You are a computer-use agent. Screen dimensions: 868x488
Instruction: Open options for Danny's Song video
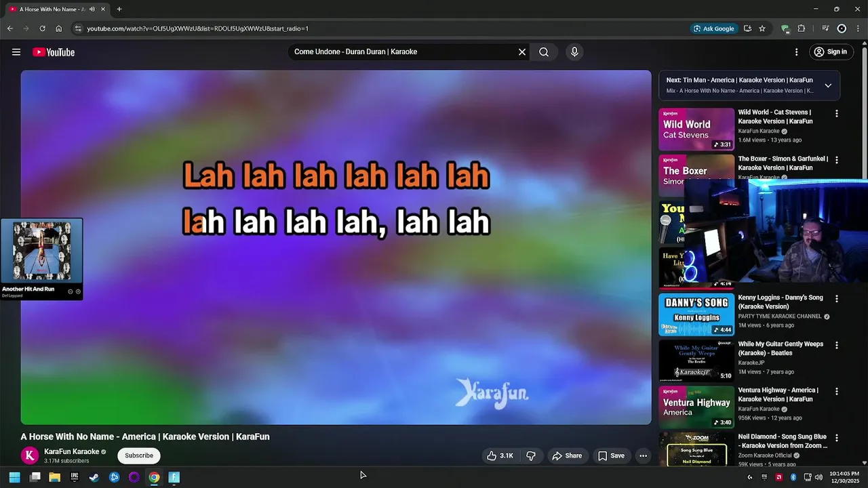point(837,299)
